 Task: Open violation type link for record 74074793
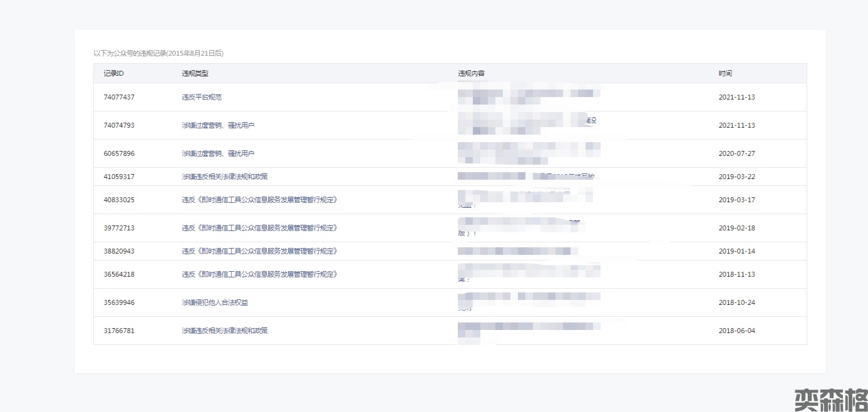point(218,125)
